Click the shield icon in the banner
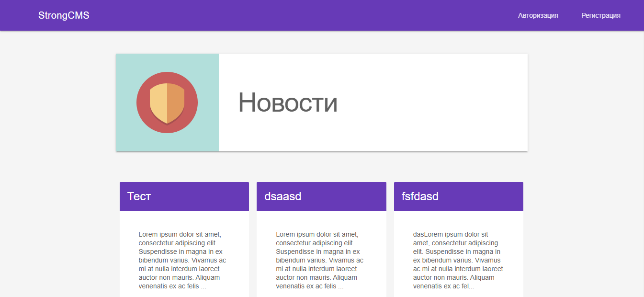 (x=167, y=103)
